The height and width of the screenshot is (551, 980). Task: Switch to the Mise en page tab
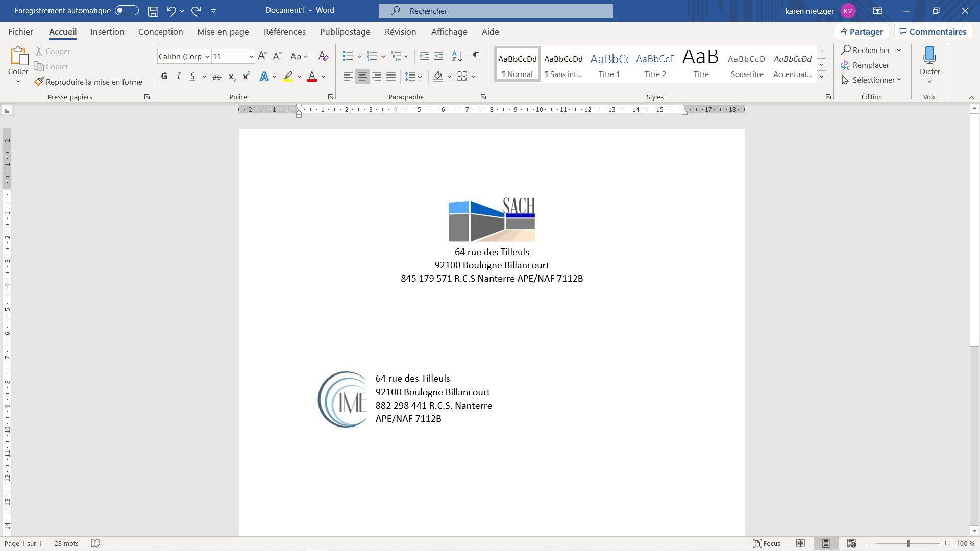point(223,32)
